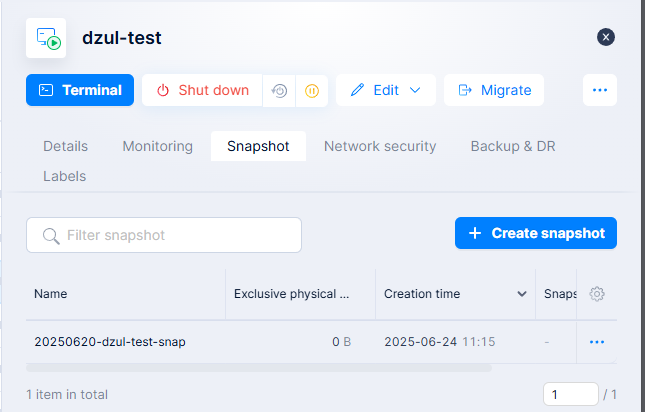This screenshot has width=645, height=412.
Task: Click the orange pause VM icon
Action: tap(312, 90)
